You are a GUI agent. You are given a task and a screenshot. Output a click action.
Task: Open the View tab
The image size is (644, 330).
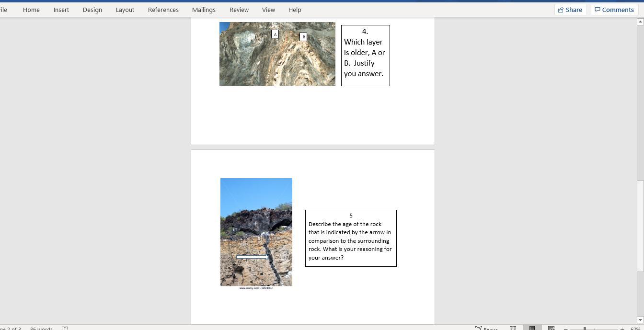tap(268, 10)
